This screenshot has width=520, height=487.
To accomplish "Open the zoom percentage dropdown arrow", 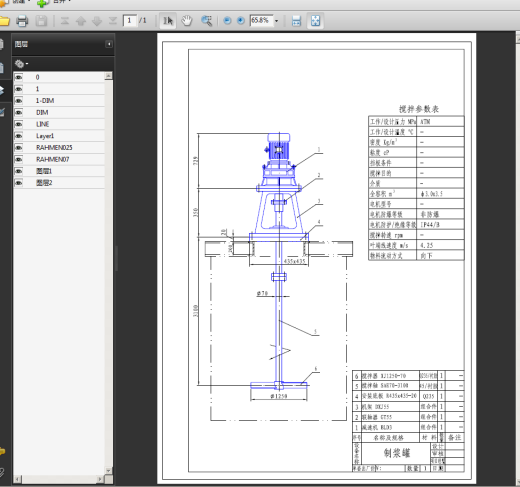I will point(276,21).
